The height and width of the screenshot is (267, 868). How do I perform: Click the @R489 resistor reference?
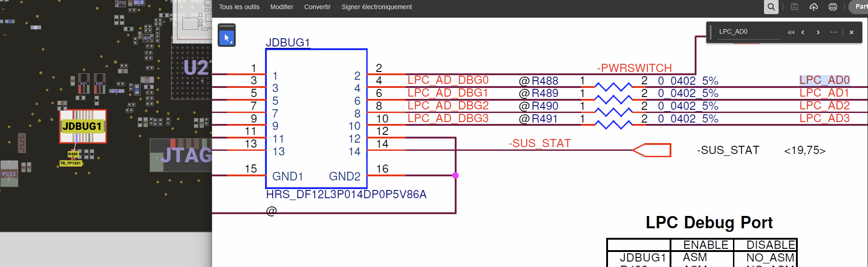point(539,93)
